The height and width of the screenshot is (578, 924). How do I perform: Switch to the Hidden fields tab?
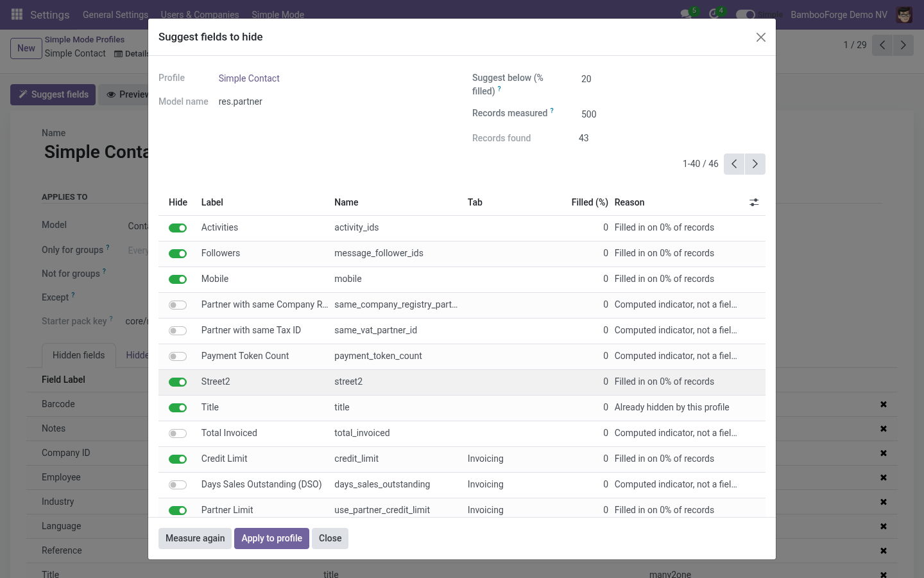point(78,355)
